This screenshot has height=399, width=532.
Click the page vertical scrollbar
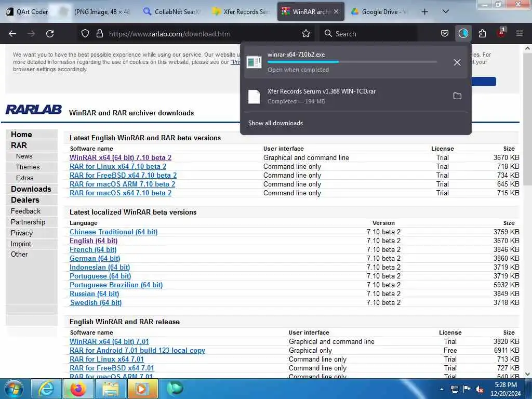point(527,119)
